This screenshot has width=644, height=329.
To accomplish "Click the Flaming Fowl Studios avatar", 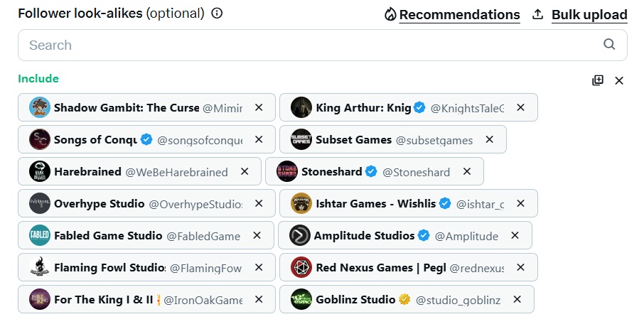I will click(40, 267).
